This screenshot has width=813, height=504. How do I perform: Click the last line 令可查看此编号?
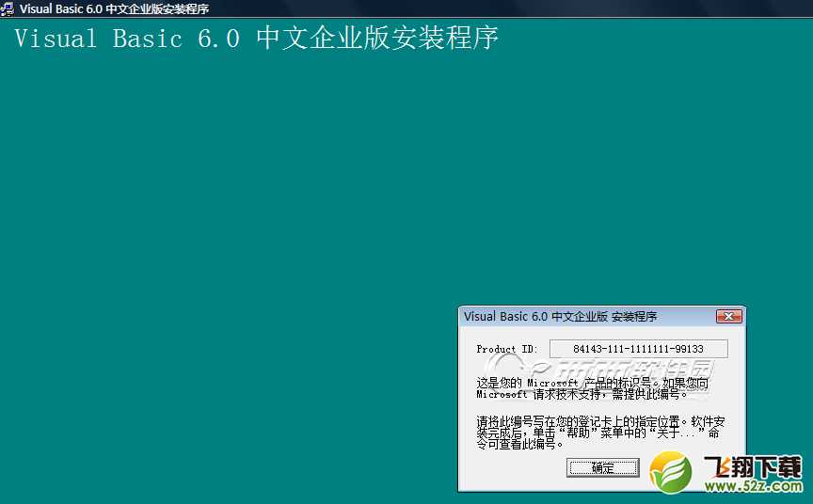pos(516,445)
